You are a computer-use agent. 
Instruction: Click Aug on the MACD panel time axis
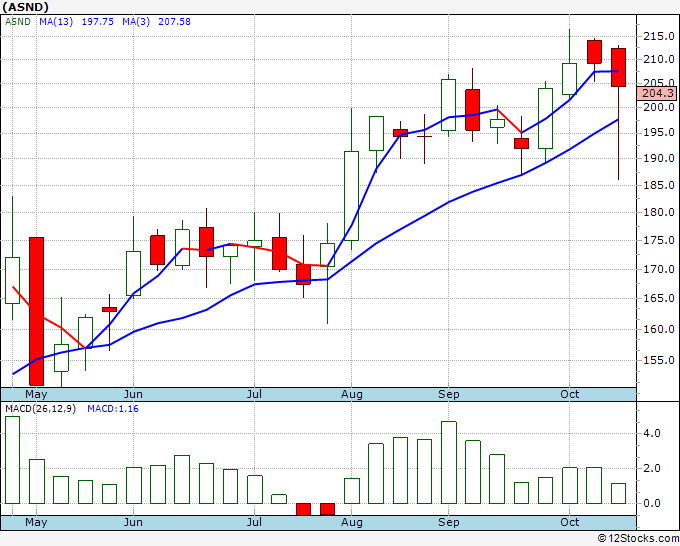coord(352,522)
